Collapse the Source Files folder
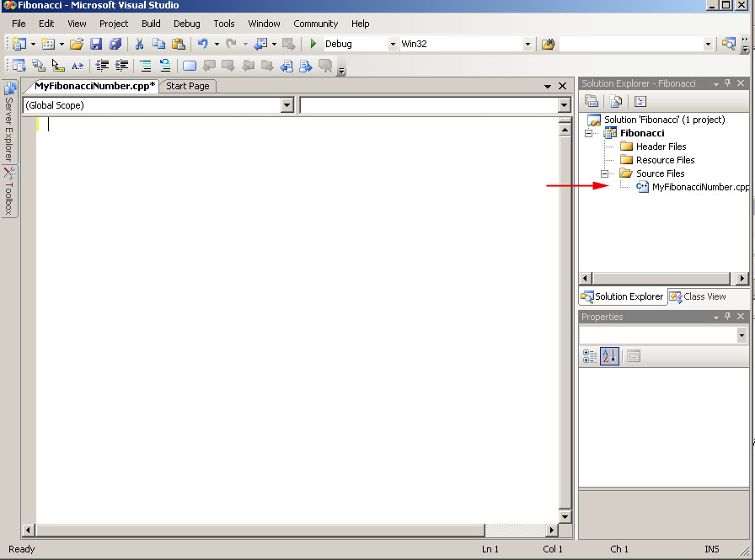The width and height of the screenshot is (755, 560). [x=604, y=173]
